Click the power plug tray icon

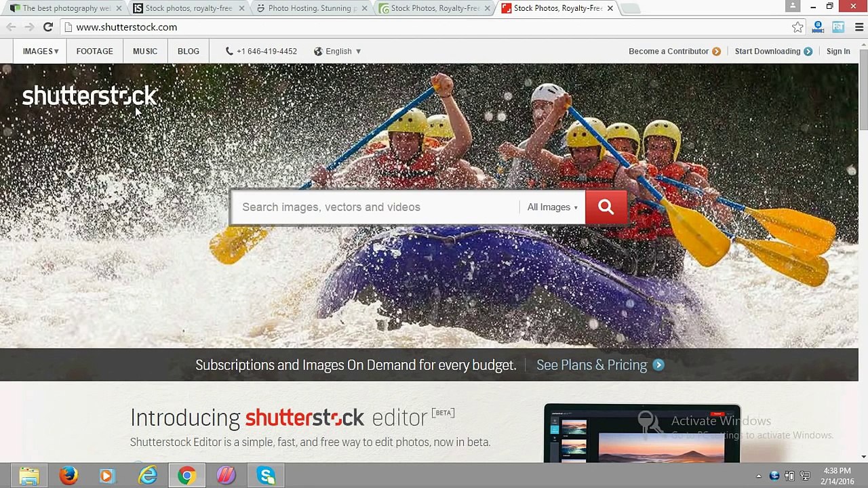(x=790, y=476)
